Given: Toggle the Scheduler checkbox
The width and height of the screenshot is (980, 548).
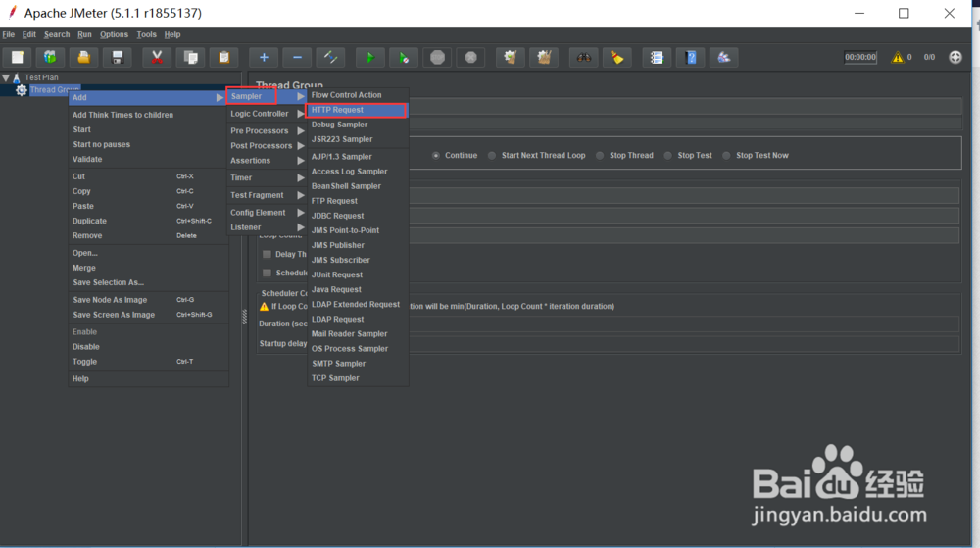Looking at the screenshot, I should 267,273.
